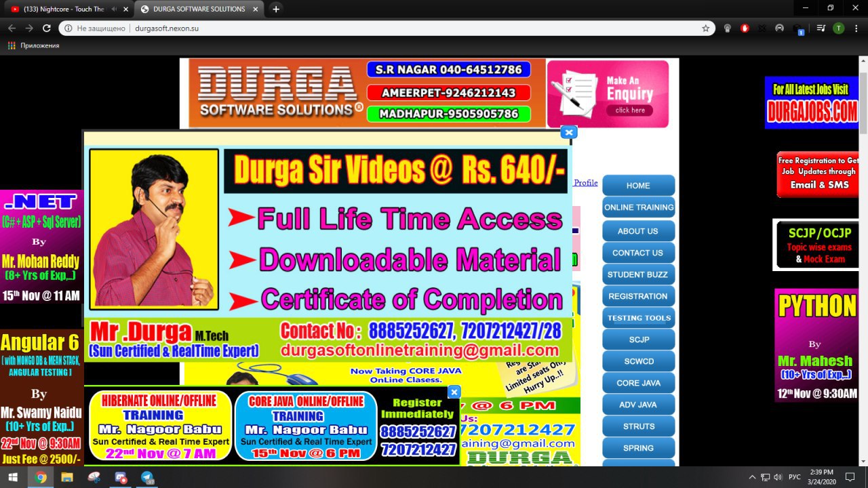Open the STRUTS menu button

pyautogui.click(x=638, y=426)
